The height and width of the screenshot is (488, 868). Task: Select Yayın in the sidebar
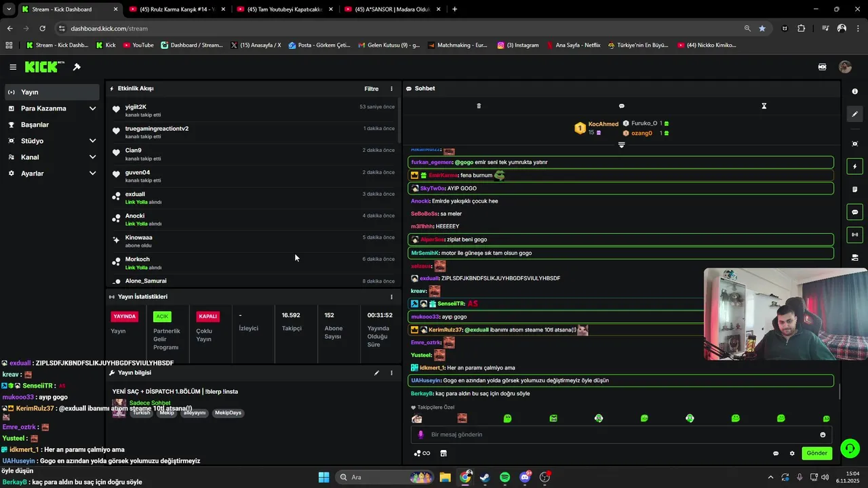click(x=52, y=92)
